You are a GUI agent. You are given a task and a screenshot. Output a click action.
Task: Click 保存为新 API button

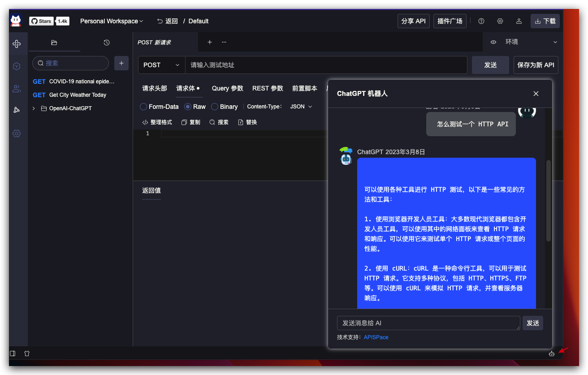click(x=536, y=65)
